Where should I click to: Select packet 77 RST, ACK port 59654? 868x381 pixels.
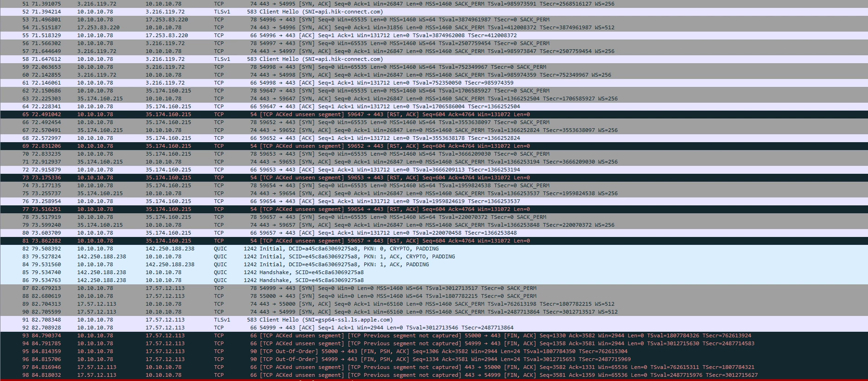click(x=434, y=209)
